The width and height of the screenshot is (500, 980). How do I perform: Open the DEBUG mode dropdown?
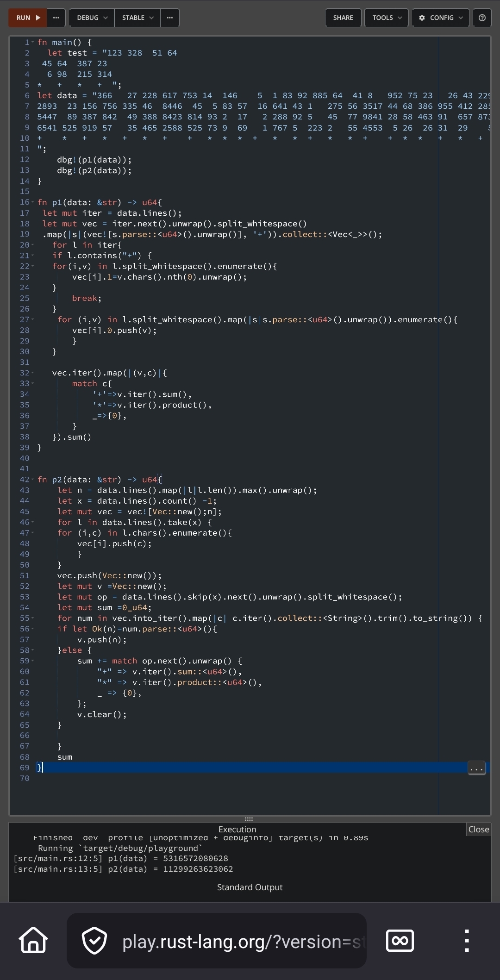[x=92, y=18]
